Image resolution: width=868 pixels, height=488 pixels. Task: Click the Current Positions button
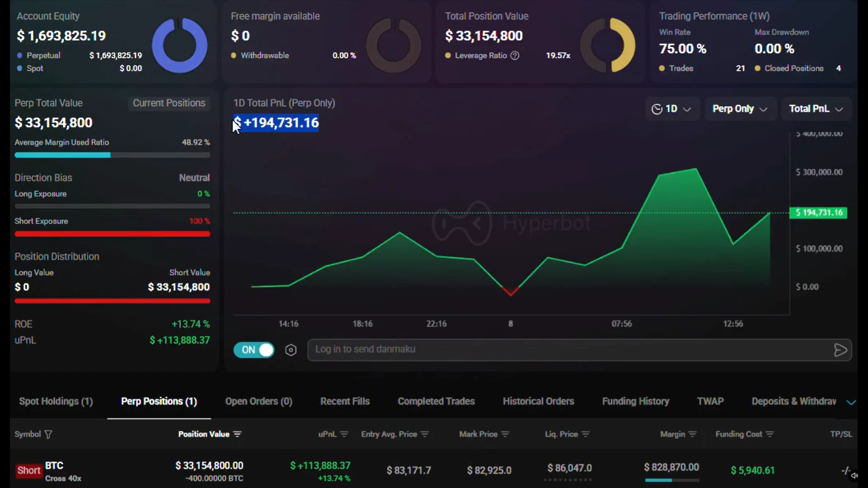click(x=169, y=103)
